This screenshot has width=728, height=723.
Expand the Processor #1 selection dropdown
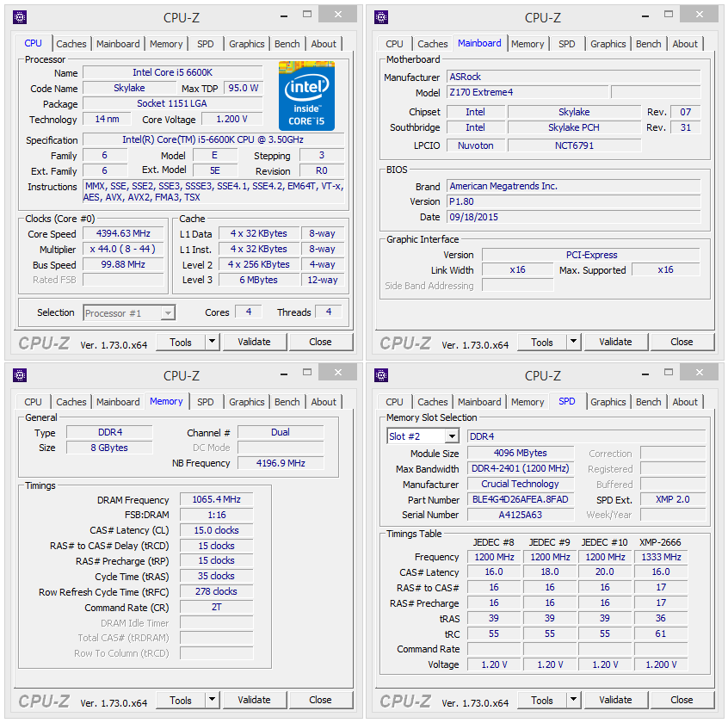pos(168,313)
